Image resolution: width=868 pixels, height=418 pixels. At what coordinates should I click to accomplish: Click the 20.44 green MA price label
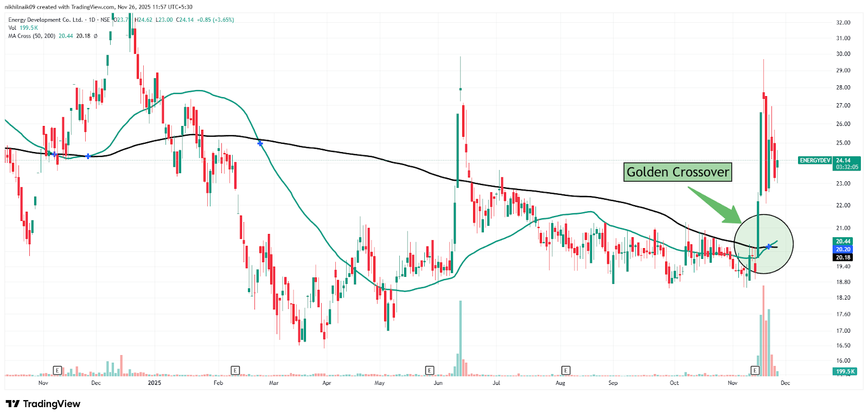843,241
